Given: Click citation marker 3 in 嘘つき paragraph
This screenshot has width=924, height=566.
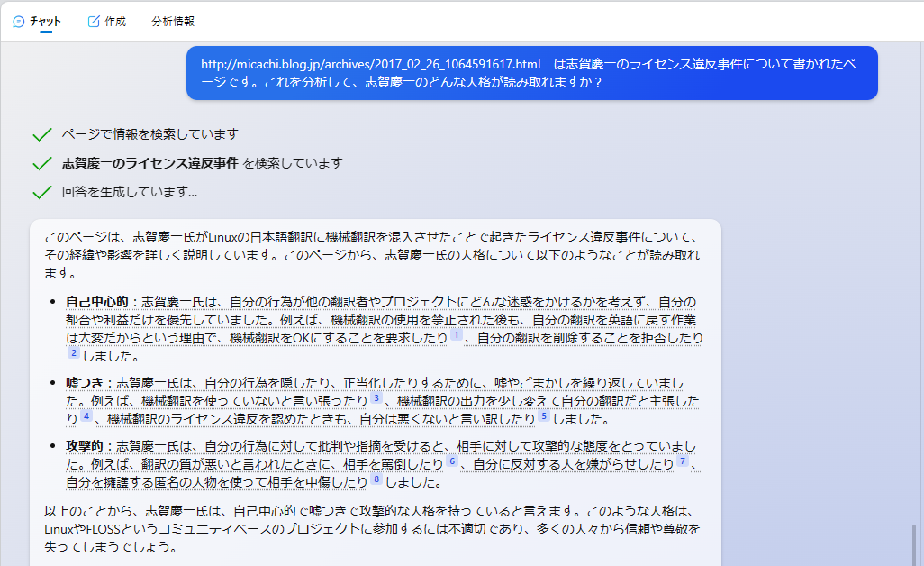Looking at the screenshot, I should coord(376,398).
